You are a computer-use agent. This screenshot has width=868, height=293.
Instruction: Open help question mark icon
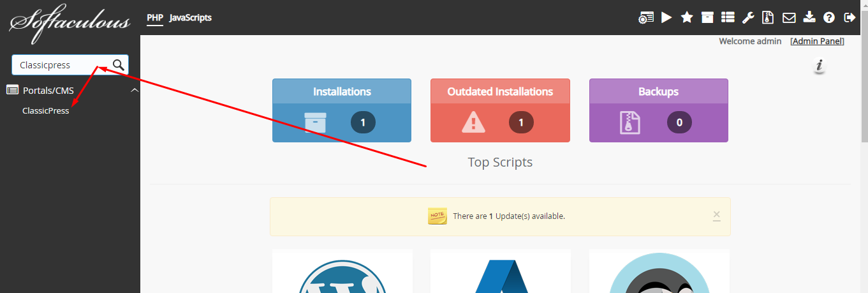[829, 18]
